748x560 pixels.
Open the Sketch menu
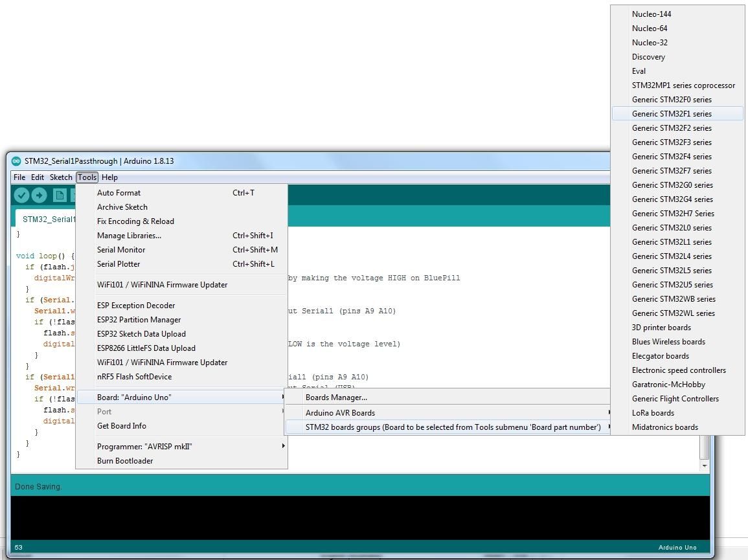tap(60, 177)
